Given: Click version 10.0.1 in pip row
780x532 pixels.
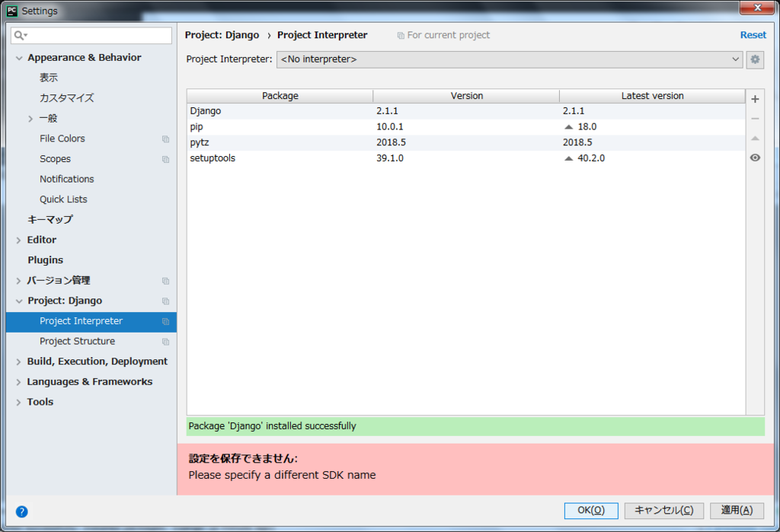Looking at the screenshot, I should [x=390, y=127].
